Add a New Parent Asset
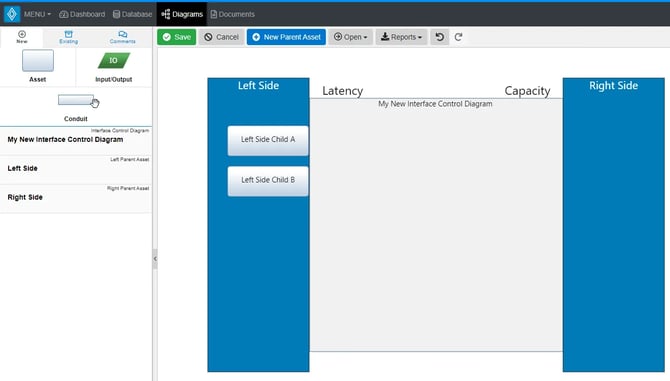 click(x=286, y=37)
